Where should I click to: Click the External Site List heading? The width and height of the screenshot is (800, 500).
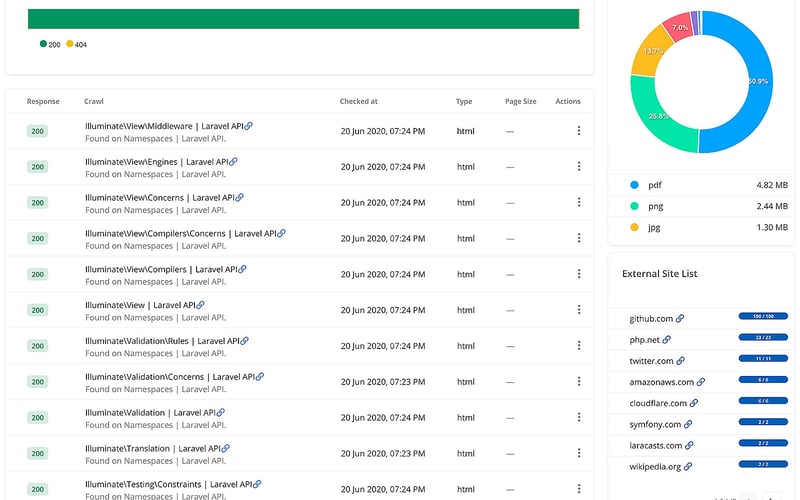pos(659,273)
